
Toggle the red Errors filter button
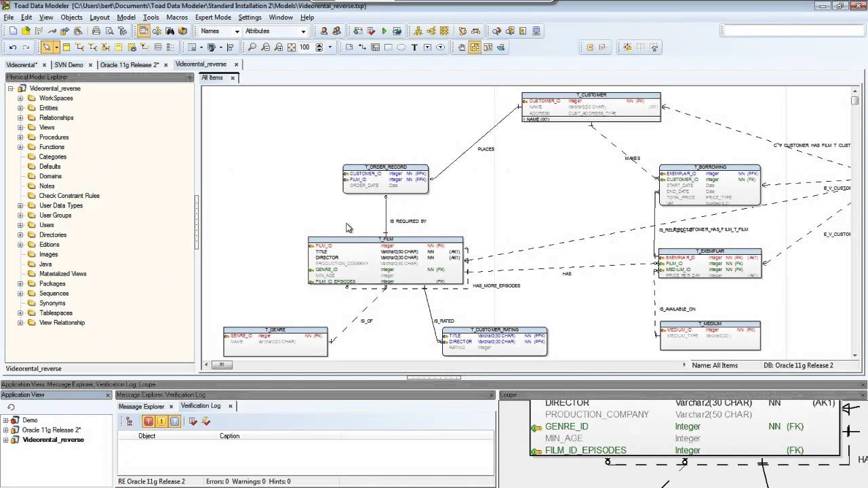click(149, 422)
